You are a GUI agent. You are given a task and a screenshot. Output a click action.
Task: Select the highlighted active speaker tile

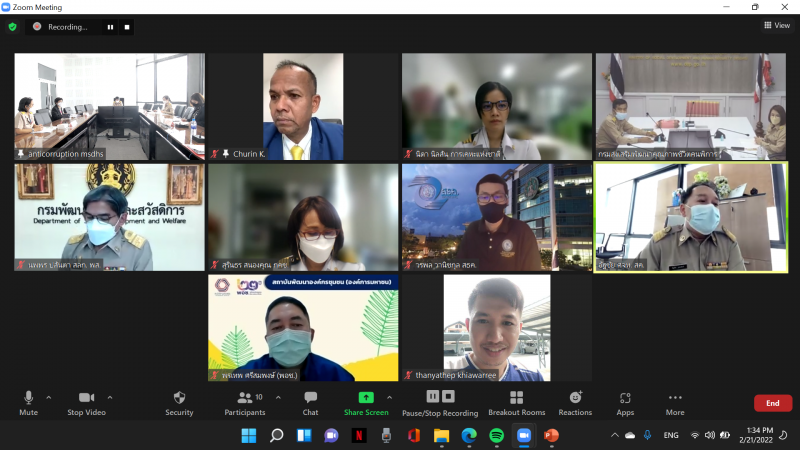(x=691, y=217)
